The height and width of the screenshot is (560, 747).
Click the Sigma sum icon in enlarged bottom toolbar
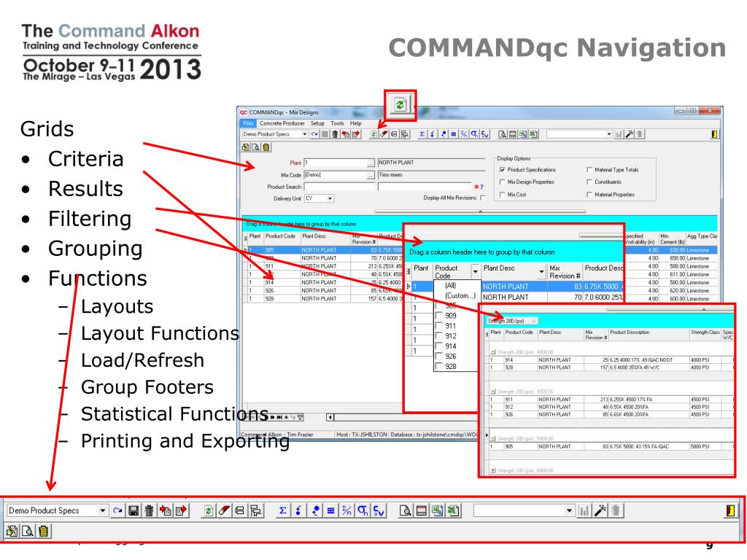[282, 510]
